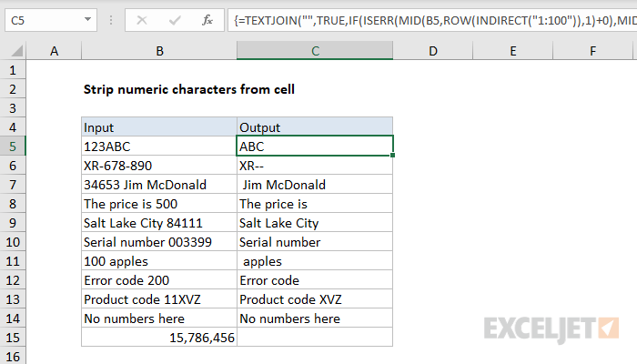Select column B header
Image resolution: width=637 pixels, height=364 pixels.
click(x=159, y=51)
